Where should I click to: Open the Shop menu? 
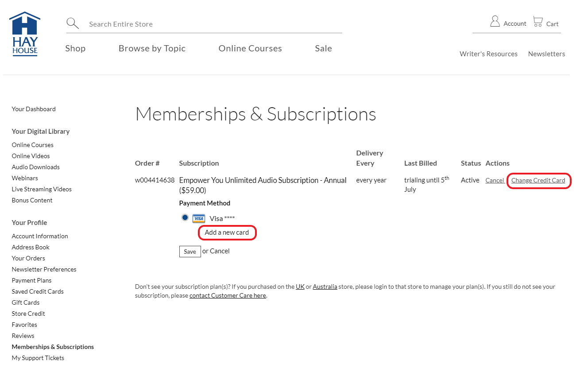75,49
